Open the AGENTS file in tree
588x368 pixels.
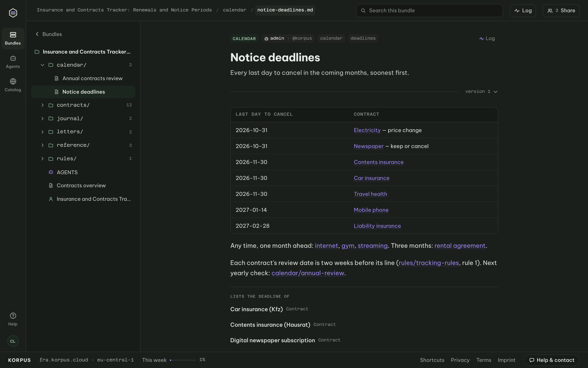click(83, 172)
